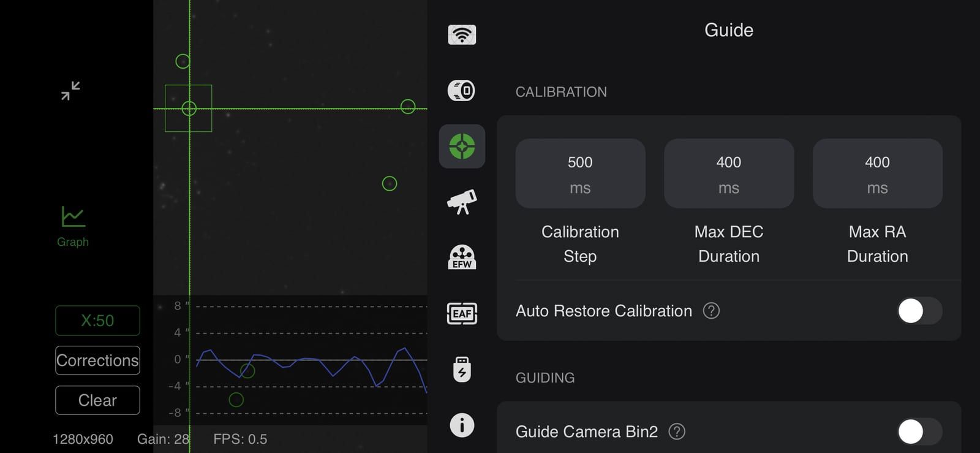Edit Max DEC Duration 400 ms value
Image resolution: width=980 pixels, height=453 pixels.
(x=729, y=173)
